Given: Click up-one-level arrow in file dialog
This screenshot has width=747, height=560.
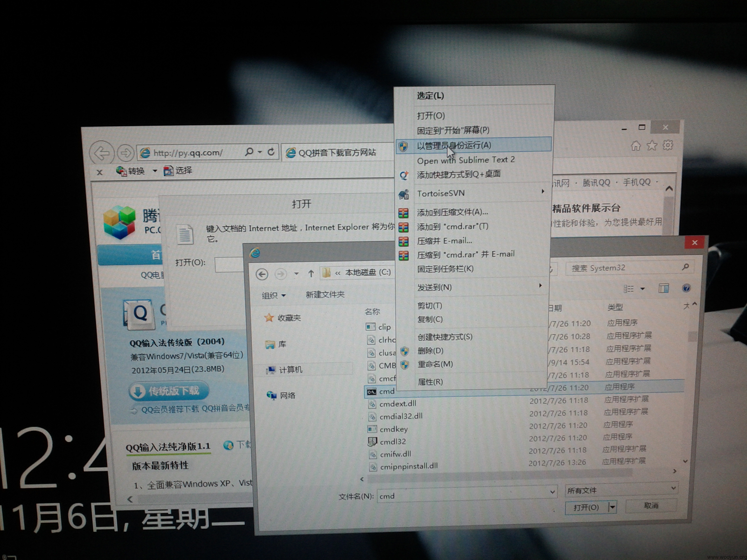Looking at the screenshot, I should (x=311, y=273).
